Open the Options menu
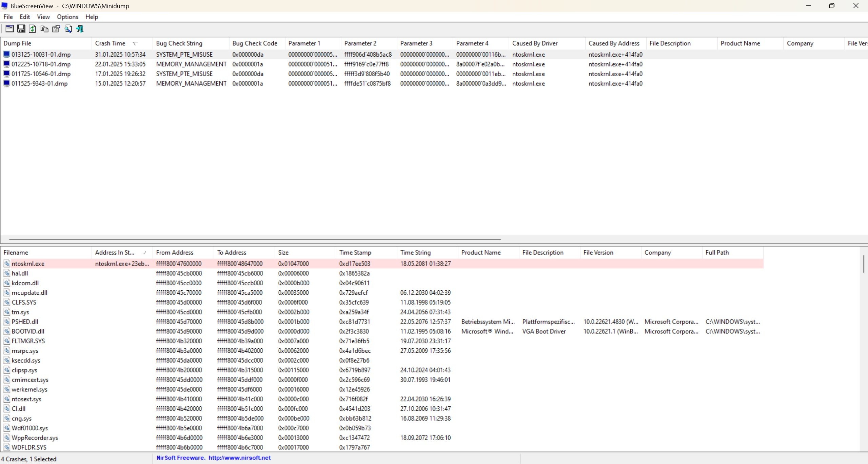Viewport: 868px width, 464px height. pos(67,17)
